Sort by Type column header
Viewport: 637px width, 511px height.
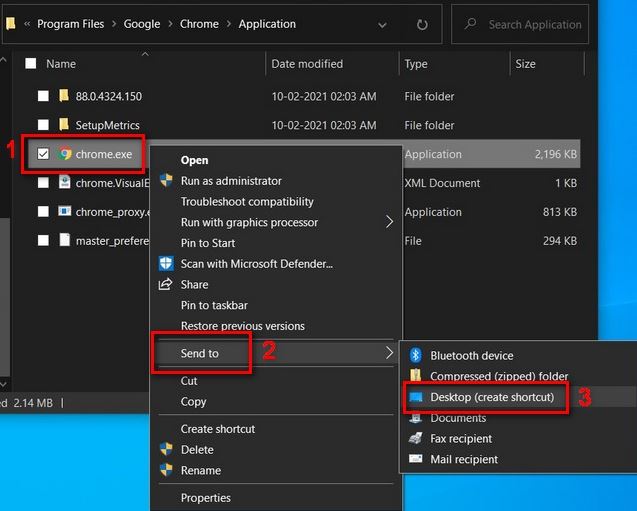click(x=416, y=64)
